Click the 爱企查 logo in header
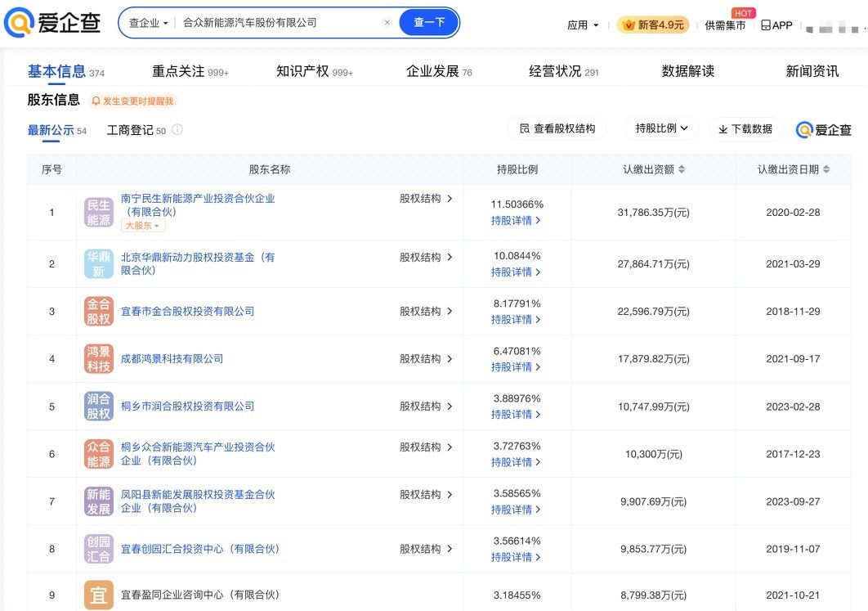This screenshot has width=868, height=611. 52,23
